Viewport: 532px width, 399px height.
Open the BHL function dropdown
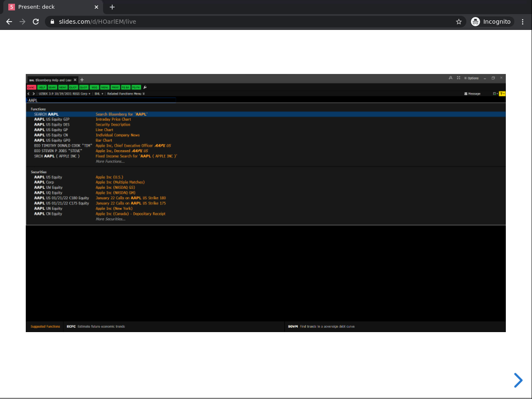pyautogui.click(x=99, y=94)
